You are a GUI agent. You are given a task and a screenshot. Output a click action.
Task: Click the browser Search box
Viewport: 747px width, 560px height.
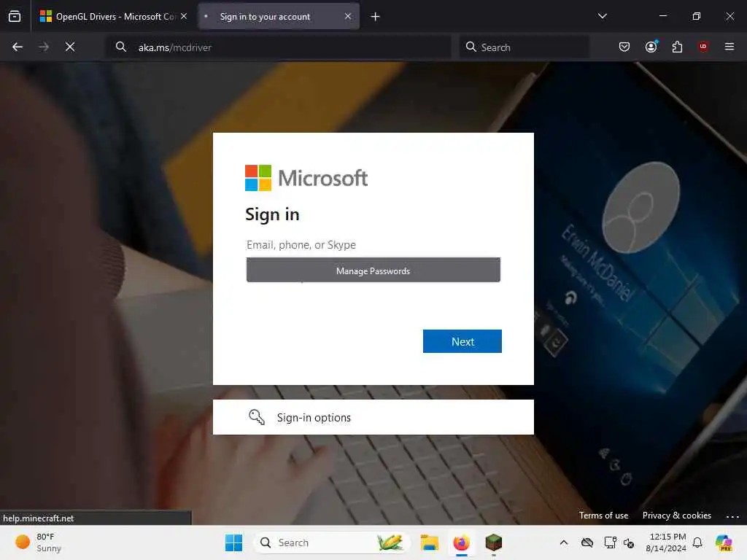[524, 47]
